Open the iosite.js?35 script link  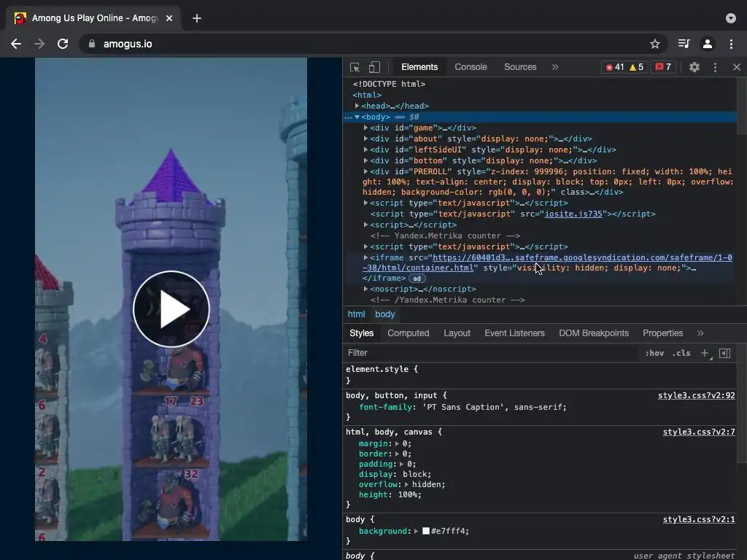pos(573,214)
